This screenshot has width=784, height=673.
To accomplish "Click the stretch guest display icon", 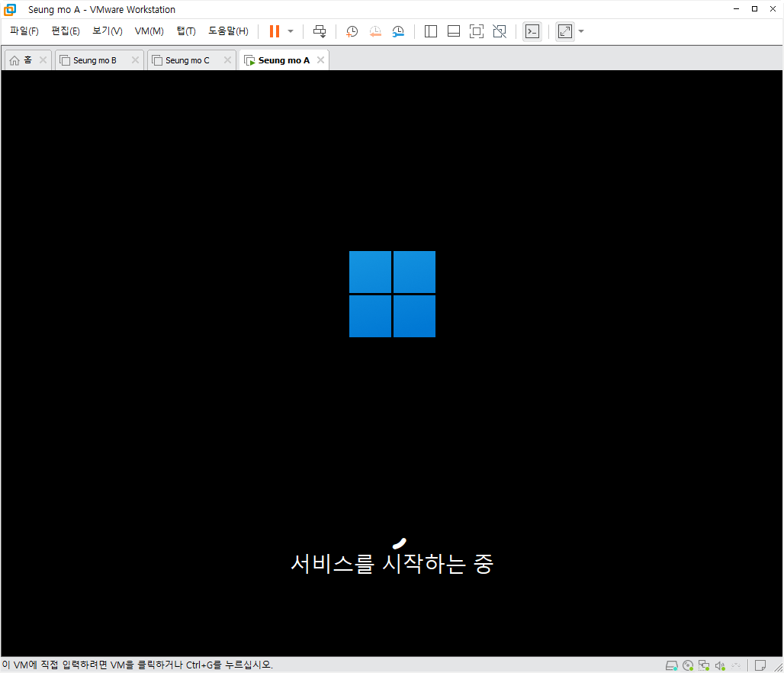I will tap(565, 31).
